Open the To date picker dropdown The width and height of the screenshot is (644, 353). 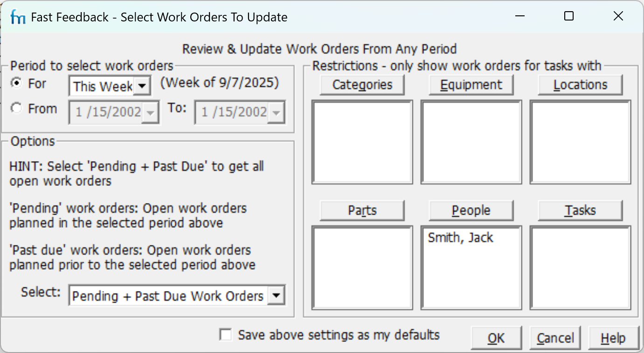276,112
